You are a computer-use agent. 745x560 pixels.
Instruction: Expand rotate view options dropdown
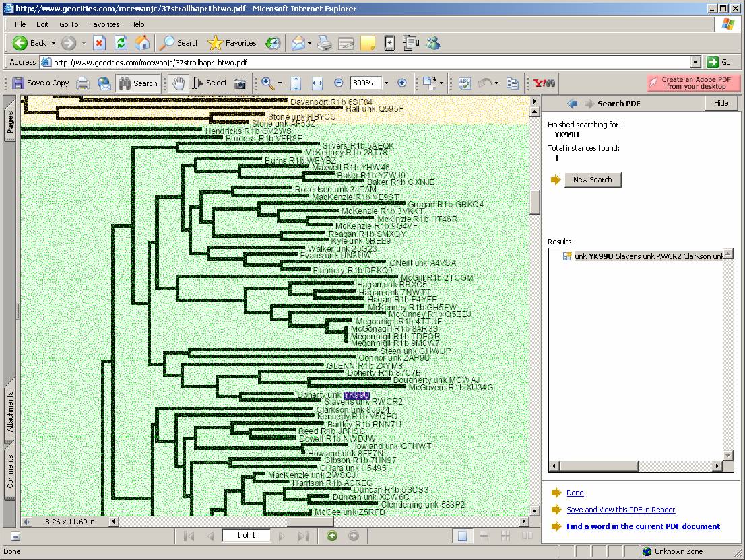pyautogui.click(x=442, y=83)
